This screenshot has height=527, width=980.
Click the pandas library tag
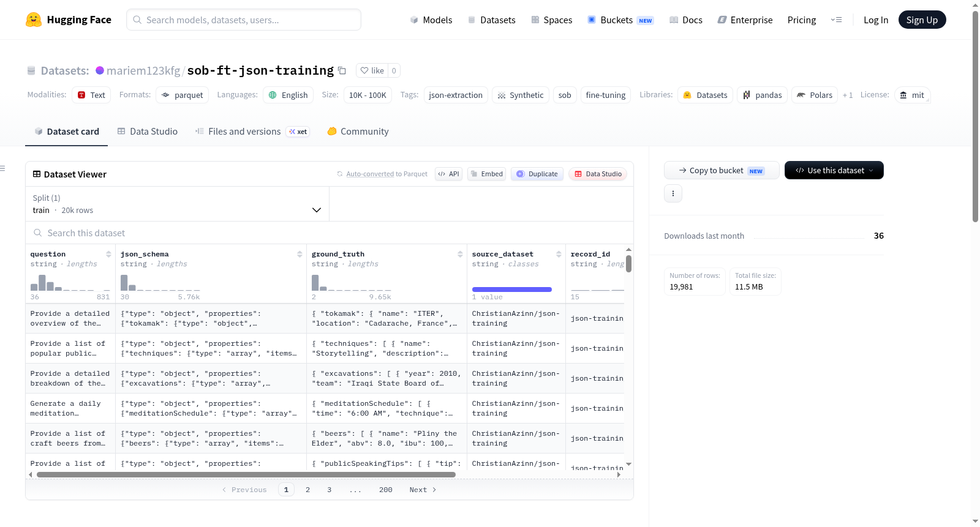click(763, 95)
